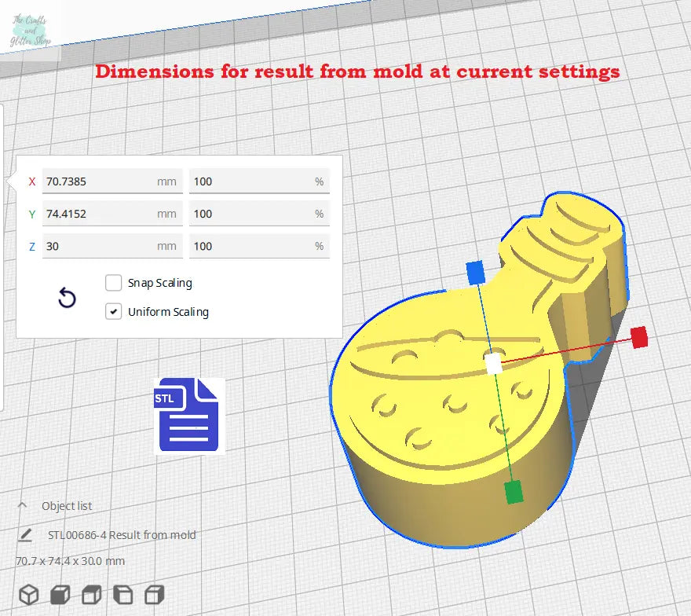691x616 pixels.
Task: Uncheck the Uniform Scaling checkbox
Action: point(114,312)
